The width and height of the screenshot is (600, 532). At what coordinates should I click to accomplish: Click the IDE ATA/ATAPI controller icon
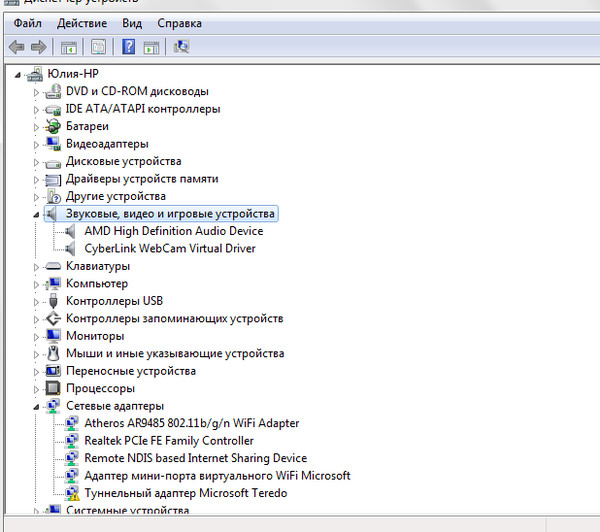pyautogui.click(x=53, y=110)
